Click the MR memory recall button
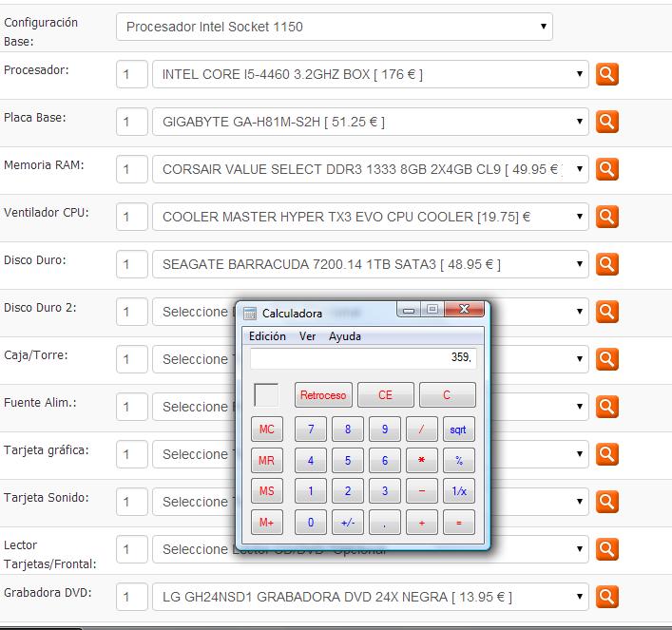Screen dimensions: 672x630 coord(266,460)
